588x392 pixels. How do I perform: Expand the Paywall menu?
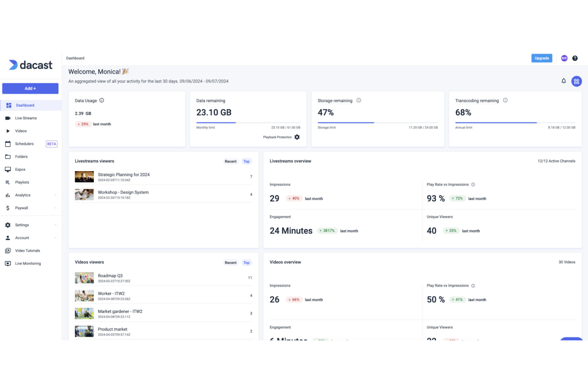[x=21, y=208]
